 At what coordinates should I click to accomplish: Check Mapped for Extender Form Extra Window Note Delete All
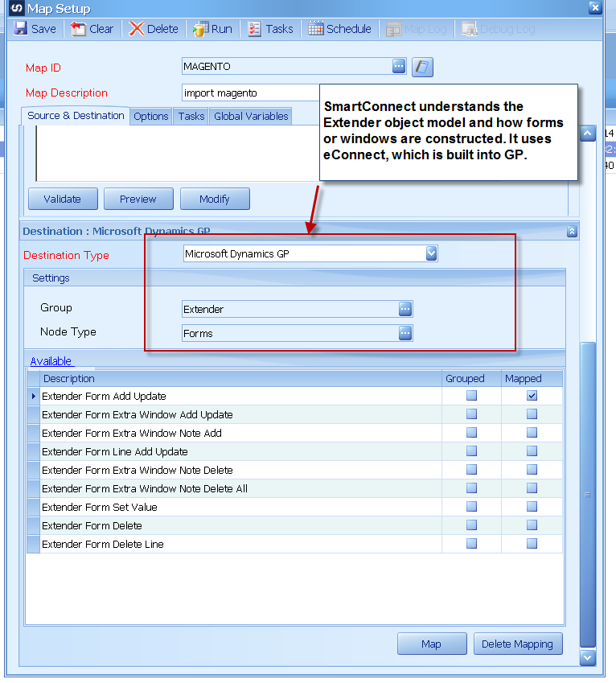click(532, 488)
